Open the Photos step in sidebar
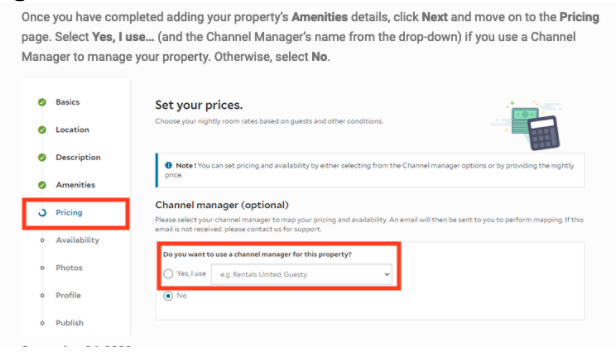Screen dimensions: 616x360 [69, 268]
